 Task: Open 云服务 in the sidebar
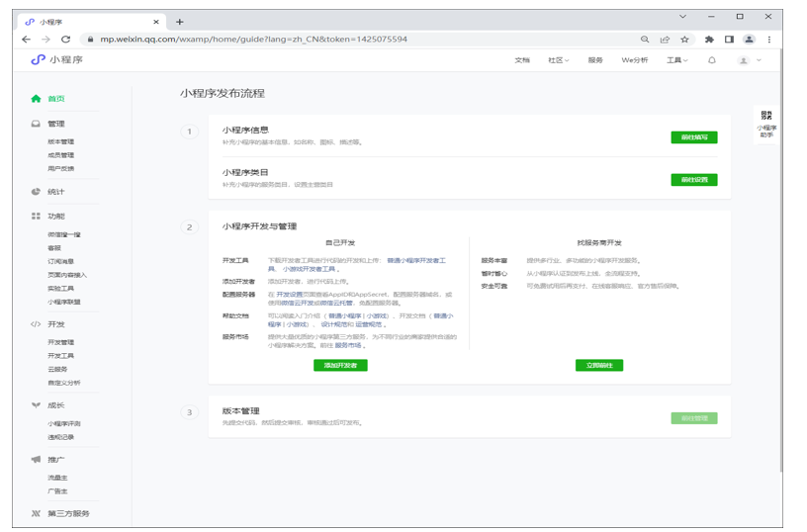point(57,369)
